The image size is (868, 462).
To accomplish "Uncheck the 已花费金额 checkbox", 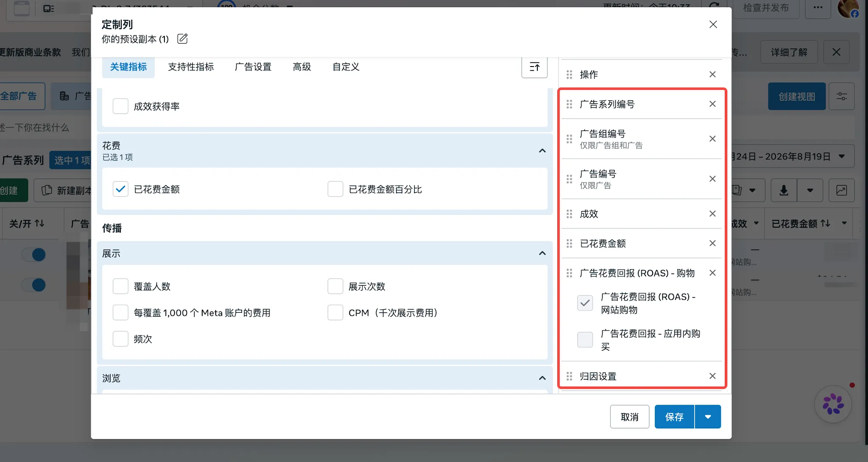I will [x=120, y=189].
